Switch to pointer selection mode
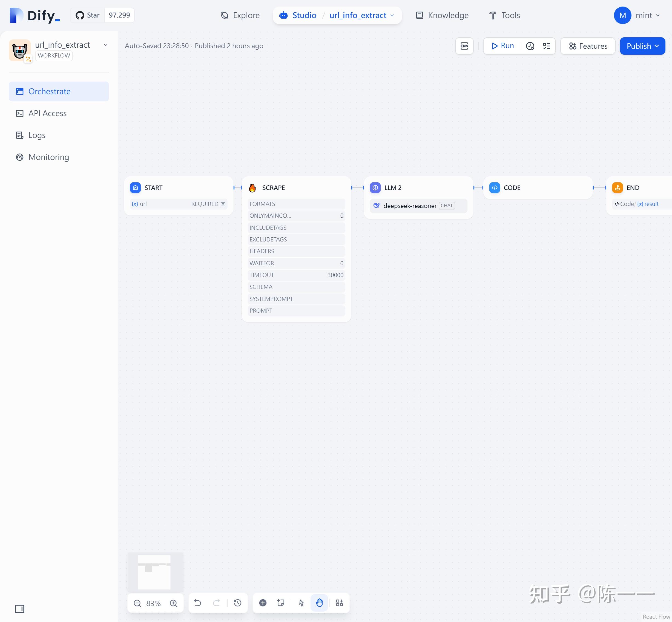Image resolution: width=672 pixels, height=622 pixels. pos(301,603)
